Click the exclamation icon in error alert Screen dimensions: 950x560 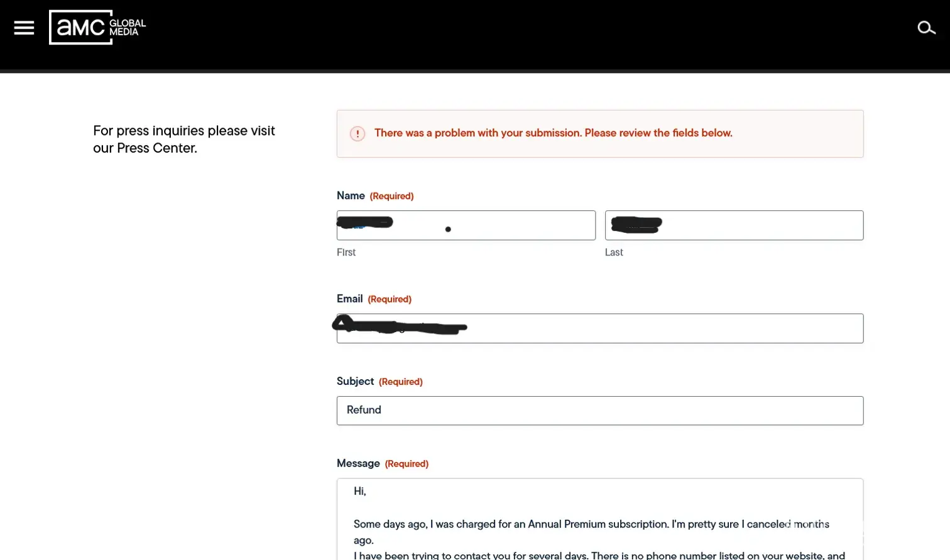click(358, 134)
